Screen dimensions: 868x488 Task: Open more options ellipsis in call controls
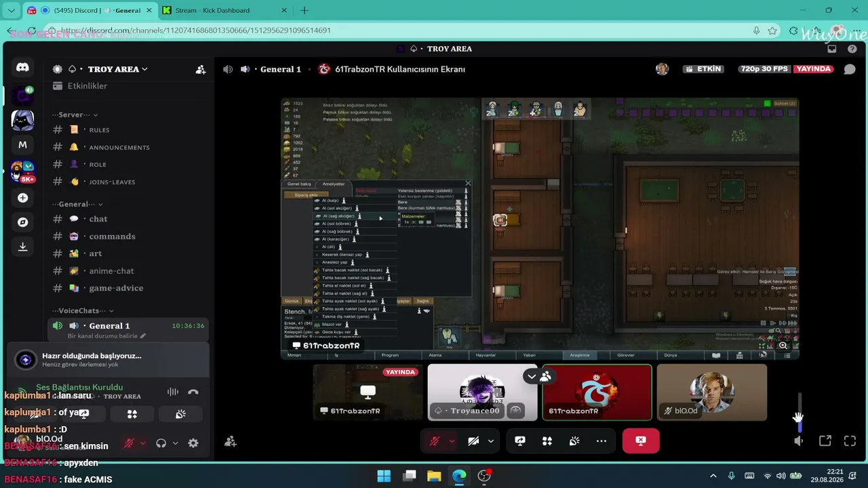[601, 441]
